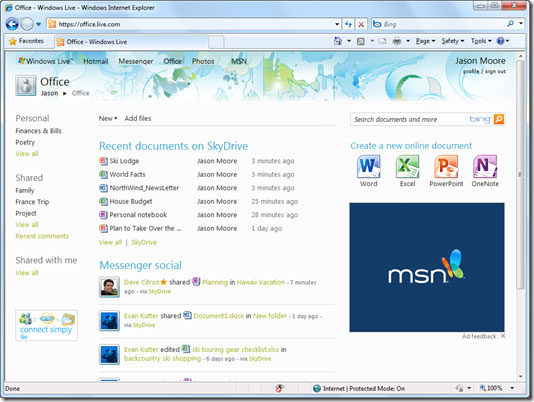
Task: Open the Tools menu dropdown
Action: tap(481, 41)
